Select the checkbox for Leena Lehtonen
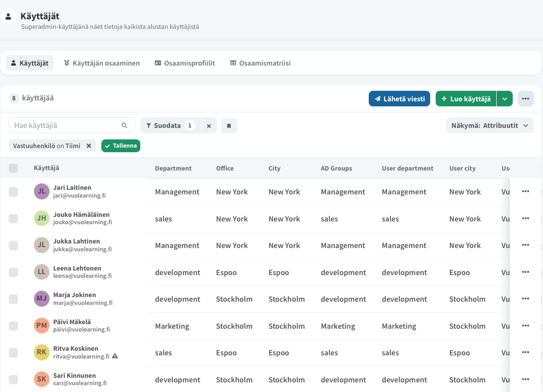 tap(13, 272)
